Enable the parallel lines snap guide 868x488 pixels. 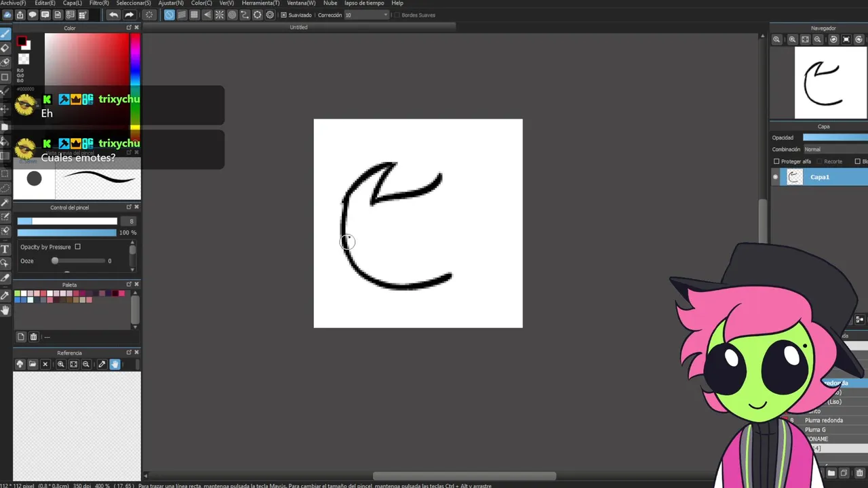[182, 15]
